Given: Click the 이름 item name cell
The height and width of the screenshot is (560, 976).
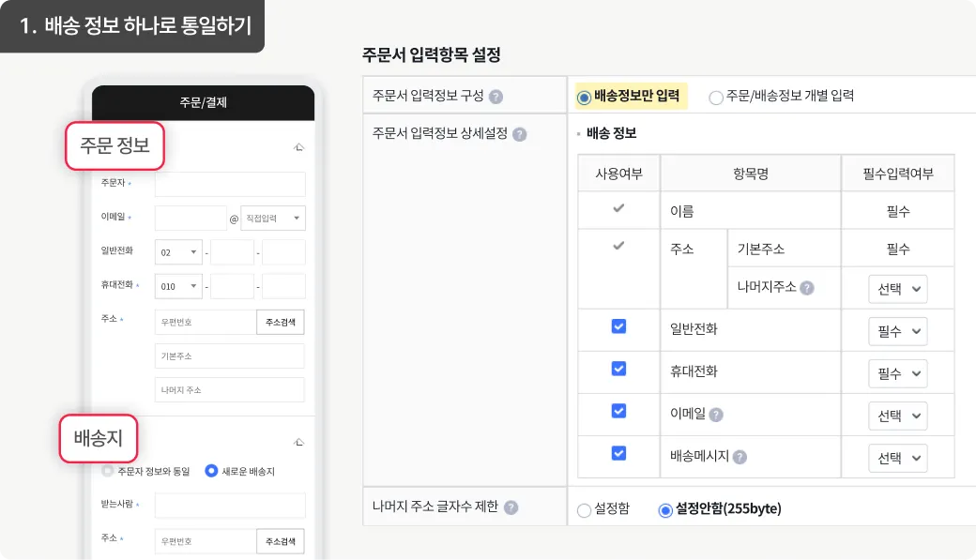Looking at the screenshot, I should [x=751, y=211].
